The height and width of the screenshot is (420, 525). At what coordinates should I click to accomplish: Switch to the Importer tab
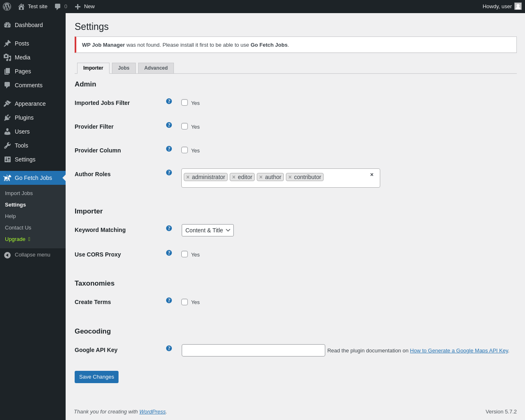[x=93, y=68]
